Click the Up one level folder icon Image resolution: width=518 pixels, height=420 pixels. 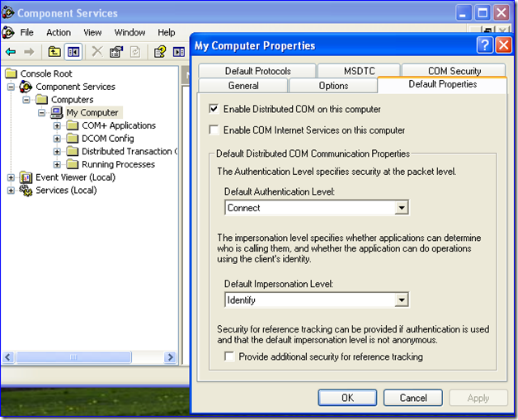(54, 52)
